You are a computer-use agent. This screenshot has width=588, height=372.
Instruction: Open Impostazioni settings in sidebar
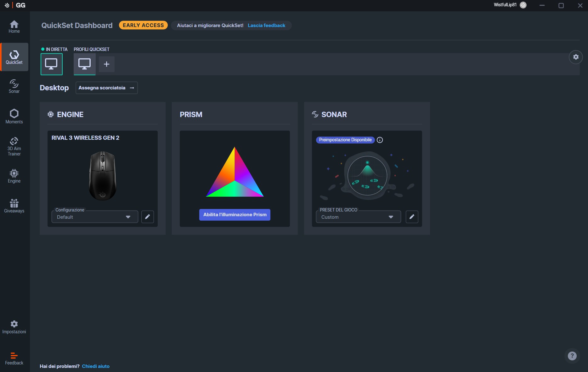[14, 327]
